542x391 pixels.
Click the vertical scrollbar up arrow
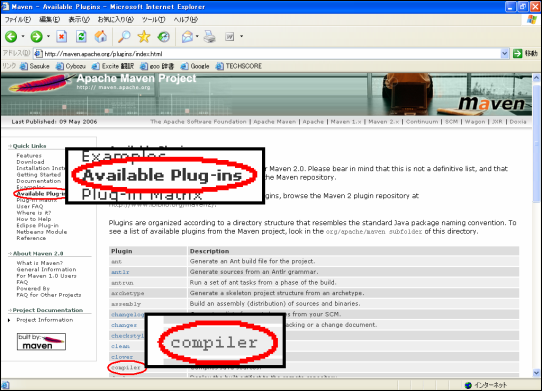click(x=536, y=78)
